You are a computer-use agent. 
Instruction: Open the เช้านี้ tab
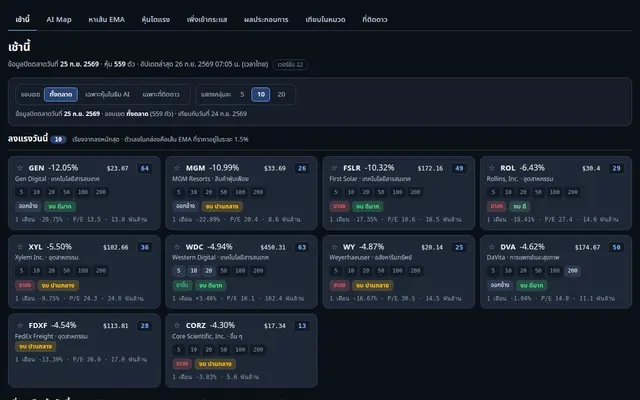(x=22, y=20)
